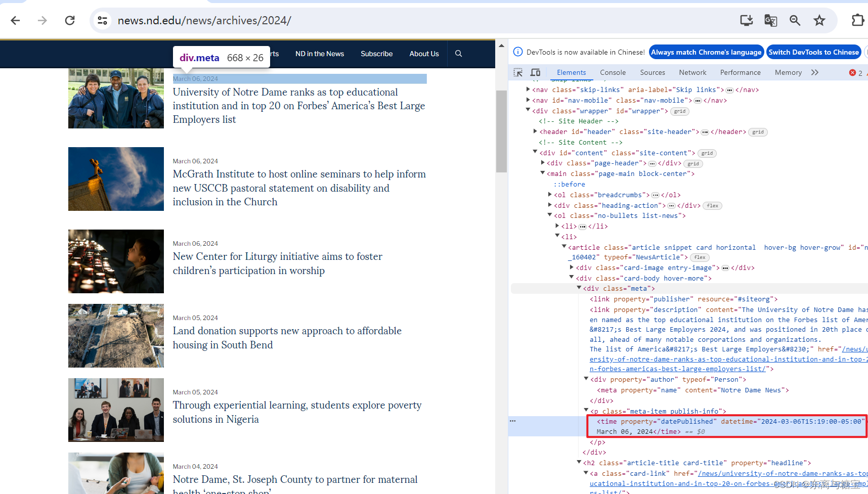Show more DevTools tabs chevron
The width and height of the screenshot is (868, 494).
click(x=814, y=72)
